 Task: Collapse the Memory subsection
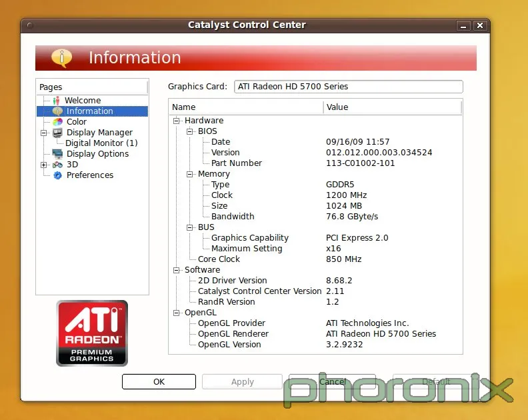(x=190, y=174)
